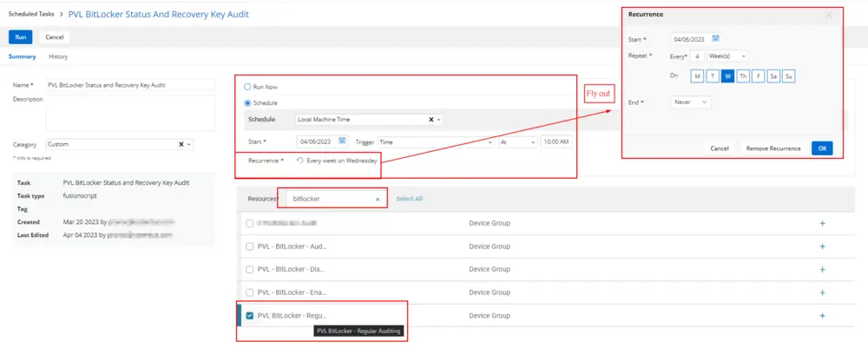The height and width of the screenshot is (348, 868).
Task: Toggle Thursday in recurrence days
Action: (x=743, y=76)
